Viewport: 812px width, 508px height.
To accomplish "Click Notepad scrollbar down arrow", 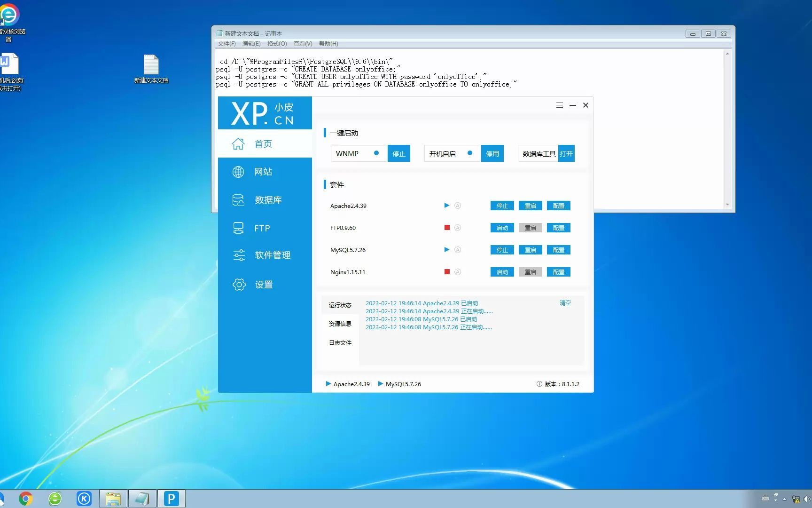I will (x=727, y=204).
